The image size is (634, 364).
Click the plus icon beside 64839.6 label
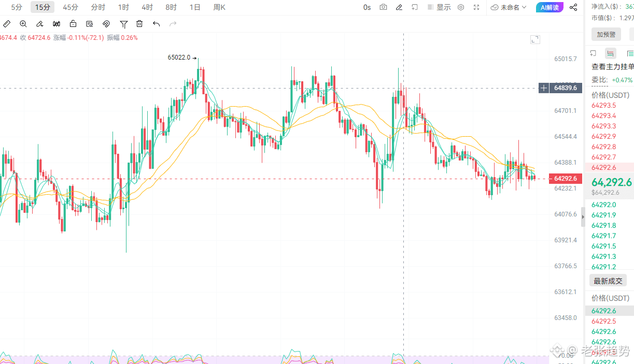pyautogui.click(x=543, y=88)
